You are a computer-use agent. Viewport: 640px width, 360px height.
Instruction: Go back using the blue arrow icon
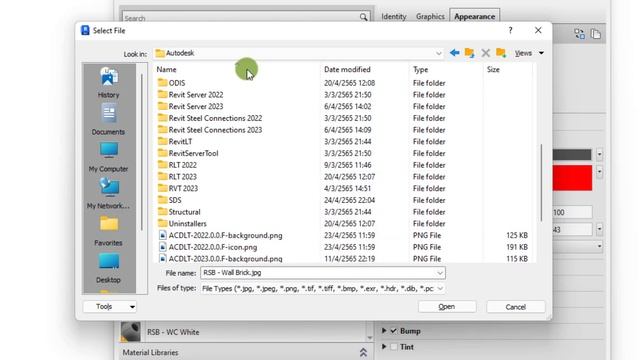[454, 53]
